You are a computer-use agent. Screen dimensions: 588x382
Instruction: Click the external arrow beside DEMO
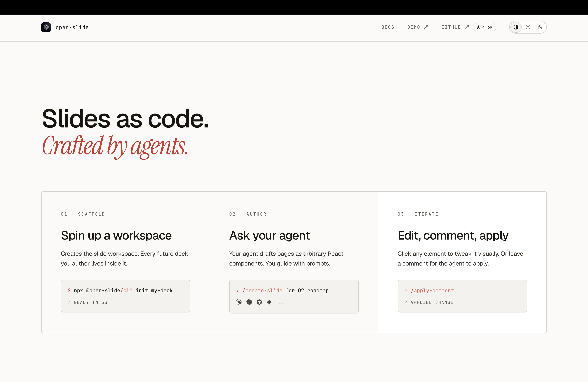426,27
